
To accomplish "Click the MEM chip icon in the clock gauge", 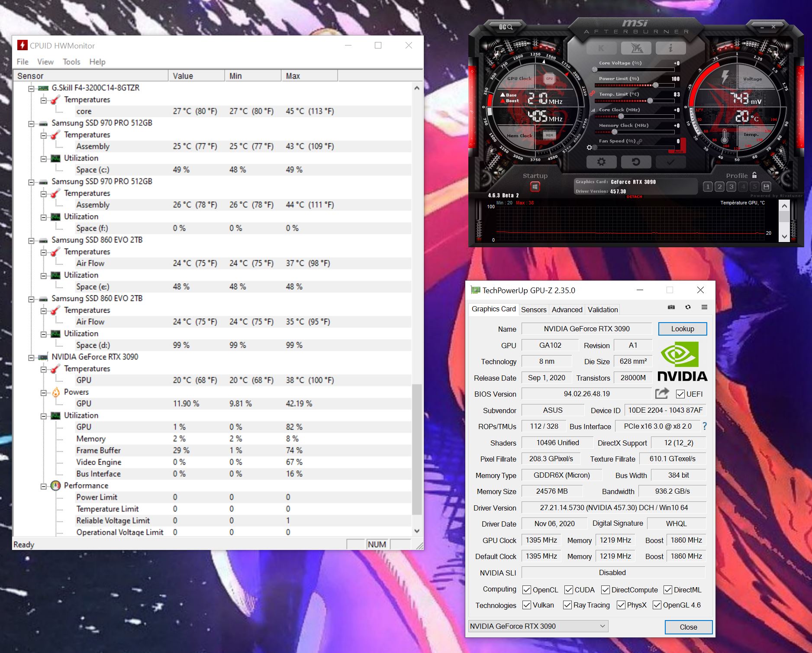I will pyautogui.click(x=549, y=135).
